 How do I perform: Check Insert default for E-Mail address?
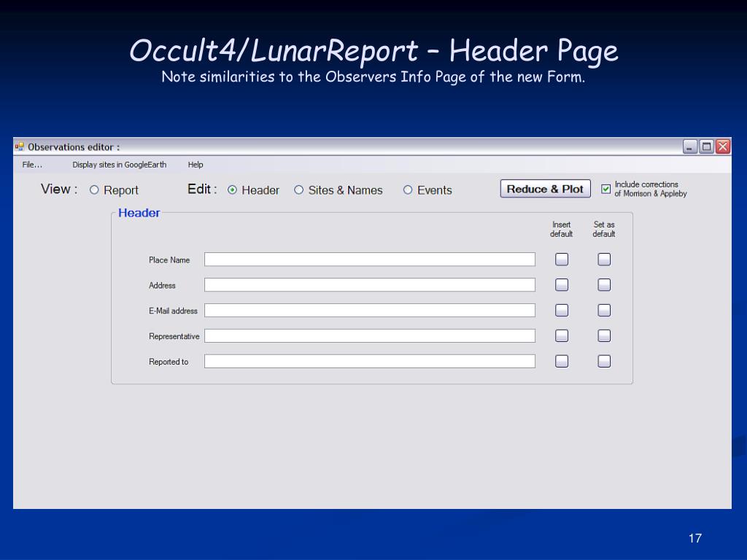562,311
